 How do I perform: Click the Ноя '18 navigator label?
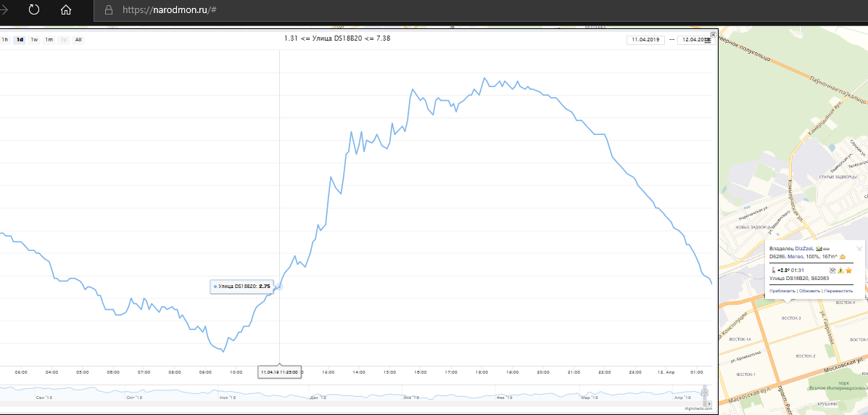[x=228, y=398]
